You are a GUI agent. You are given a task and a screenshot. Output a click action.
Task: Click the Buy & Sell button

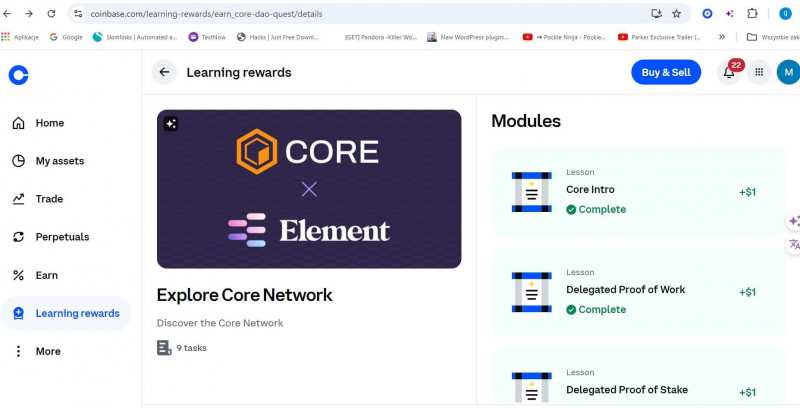[x=666, y=72]
